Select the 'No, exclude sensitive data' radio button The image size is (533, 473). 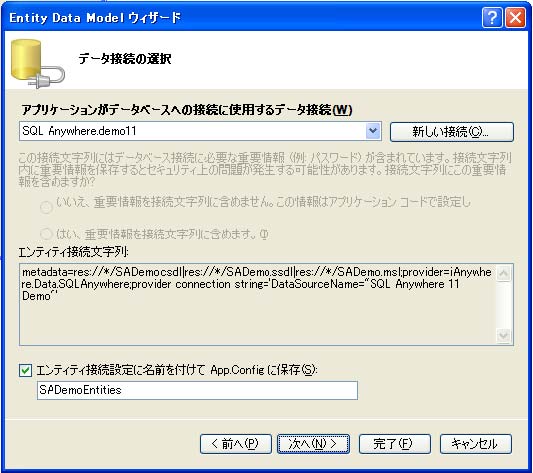[46, 207]
